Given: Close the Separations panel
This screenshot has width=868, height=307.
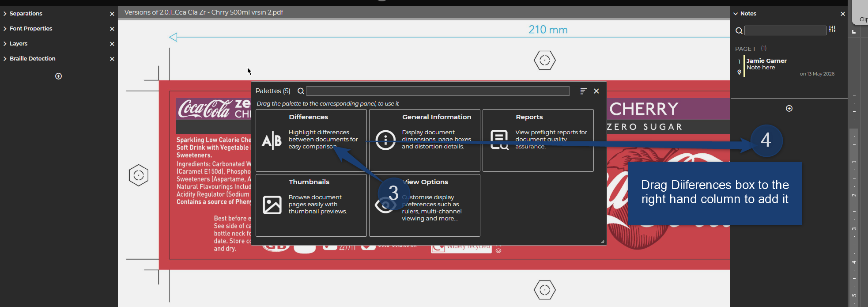Looking at the screenshot, I should [112, 14].
